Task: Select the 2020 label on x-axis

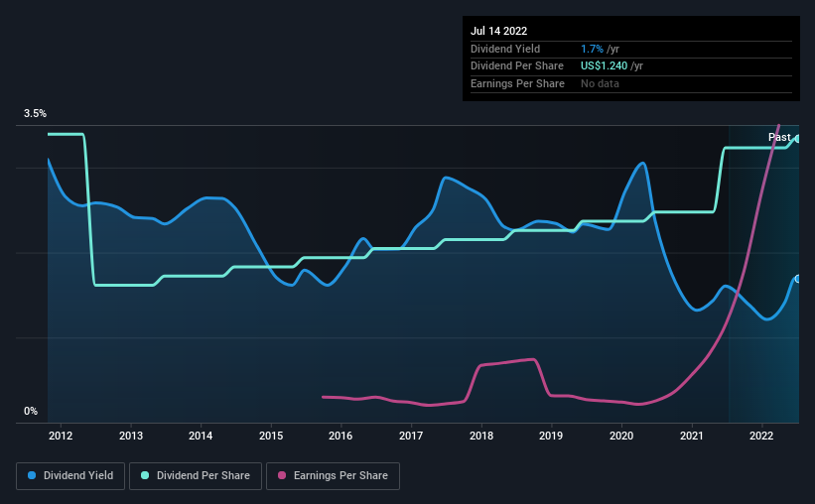Action: pyautogui.click(x=621, y=436)
